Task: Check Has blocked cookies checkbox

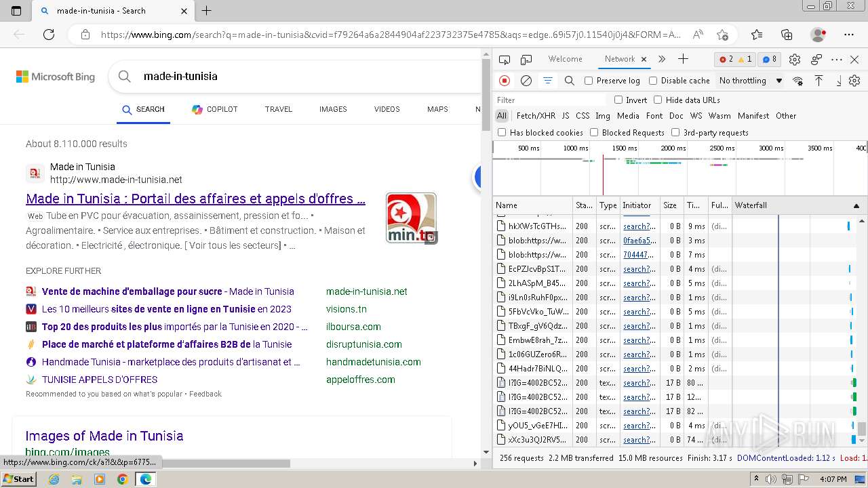Action: click(x=502, y=133)
